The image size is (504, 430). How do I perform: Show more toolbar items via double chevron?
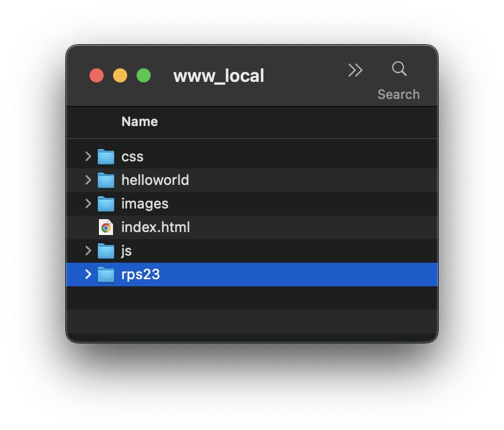[355, 70]
